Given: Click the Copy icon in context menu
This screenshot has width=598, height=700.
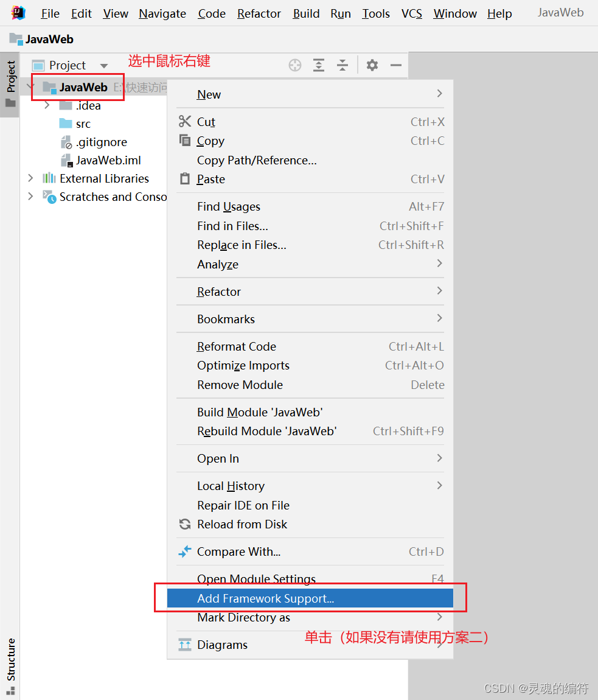Looking at the screenshot, I should [x=185, y=140].
